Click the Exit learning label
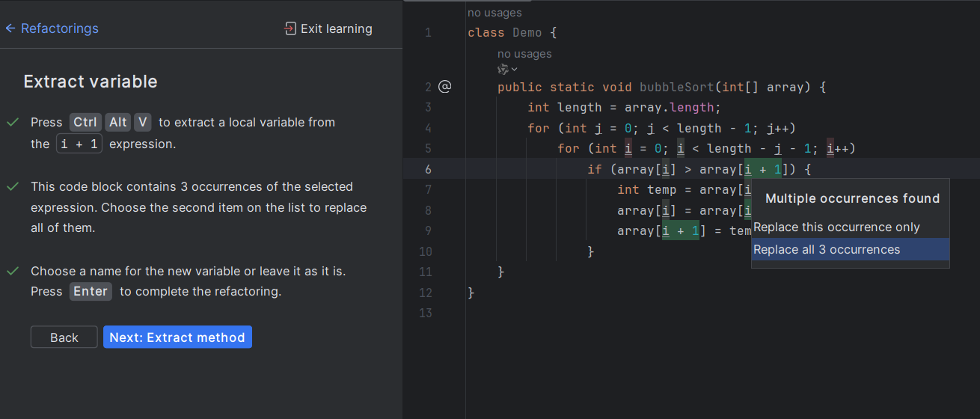 (337, 28)
